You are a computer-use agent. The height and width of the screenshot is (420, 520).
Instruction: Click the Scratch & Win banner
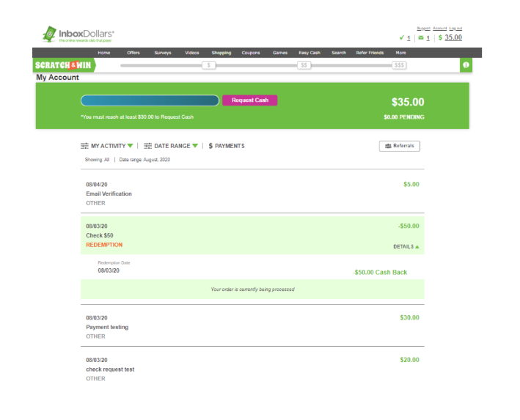click(x=64, y=65)
